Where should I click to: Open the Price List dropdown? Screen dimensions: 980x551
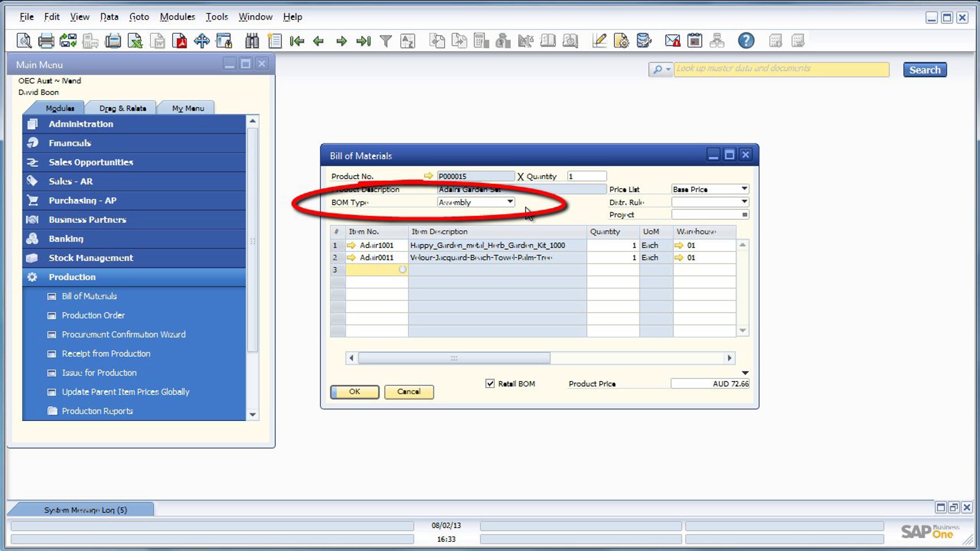point(744,189)
